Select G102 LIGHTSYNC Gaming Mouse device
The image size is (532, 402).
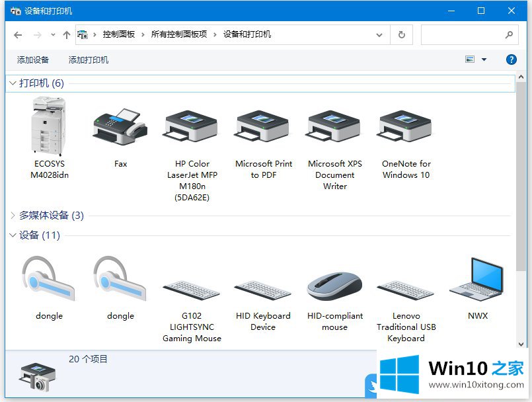pos(192,290)
